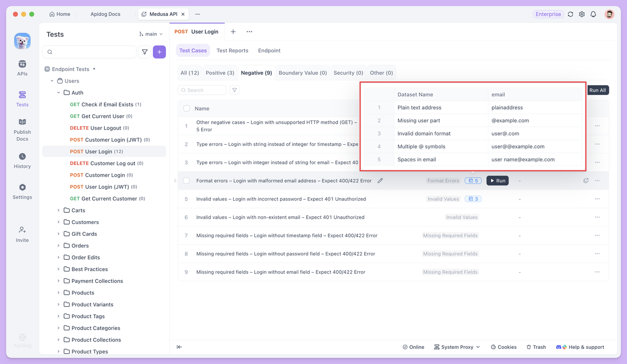Open the APIs section in sidebar

coord(22,68)
